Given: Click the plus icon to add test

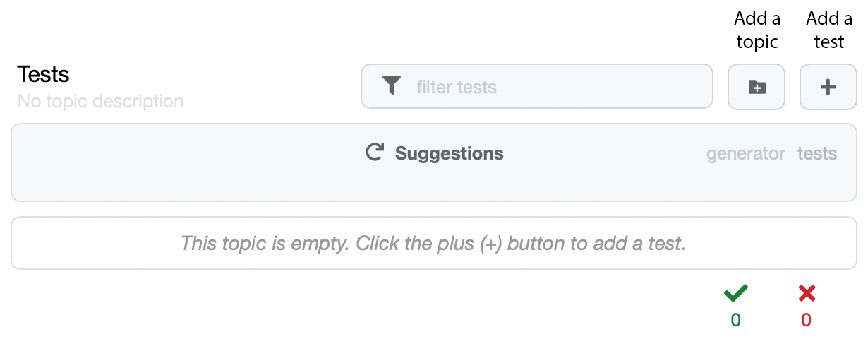Looking at the screenshot, I should pos(828,88).
